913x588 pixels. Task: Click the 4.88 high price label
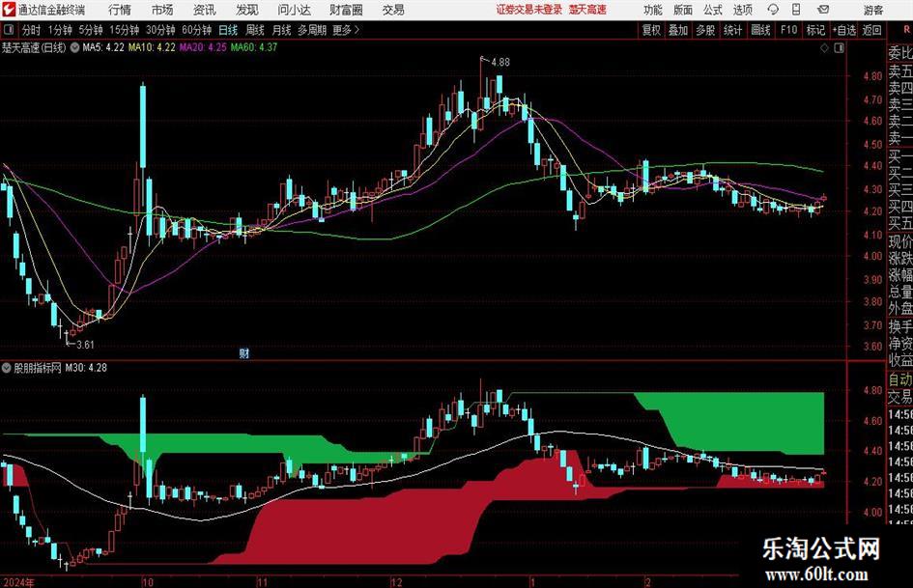(x=500, y=63)
